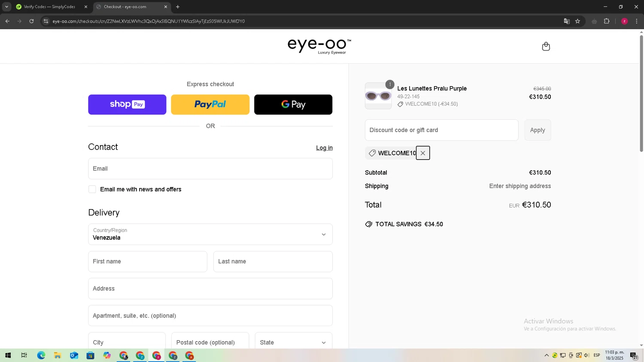Image resolution: width=644 pixels, height=362 pixels.
Task: Click the eye-oo Luxury Eyewear logo
Action: click(319, 46)
